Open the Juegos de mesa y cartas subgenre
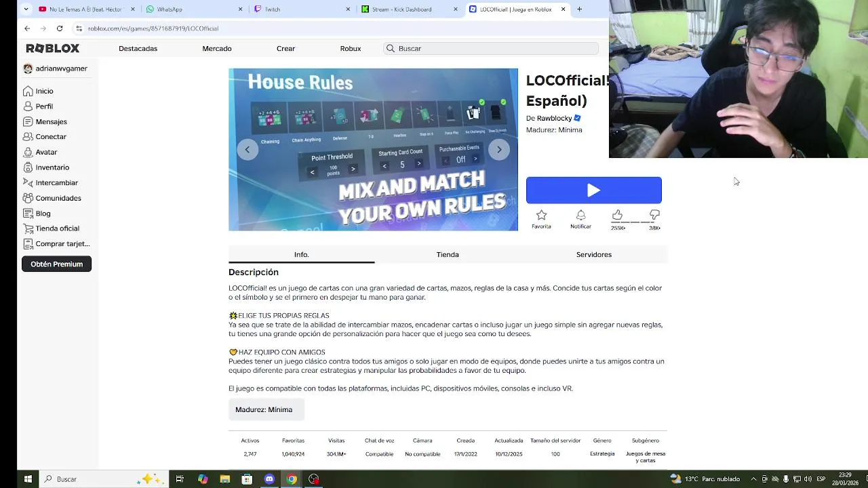Image resolution: width=868 pixels, height=488 pixels. (x=646, y=457)
